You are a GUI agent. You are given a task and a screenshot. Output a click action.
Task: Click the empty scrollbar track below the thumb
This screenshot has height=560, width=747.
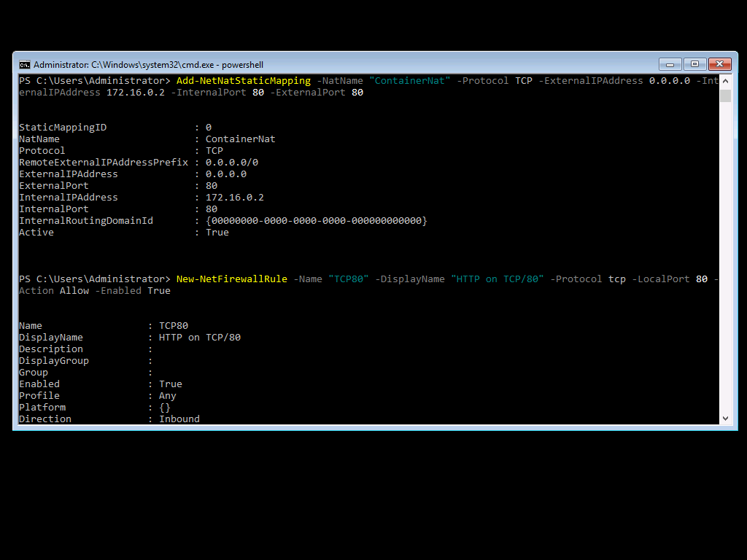[x=725, y=255]
